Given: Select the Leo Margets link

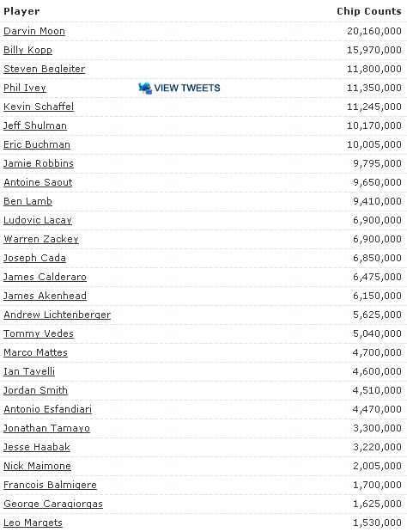Looking at the screenshot, I should pos(33,523).
